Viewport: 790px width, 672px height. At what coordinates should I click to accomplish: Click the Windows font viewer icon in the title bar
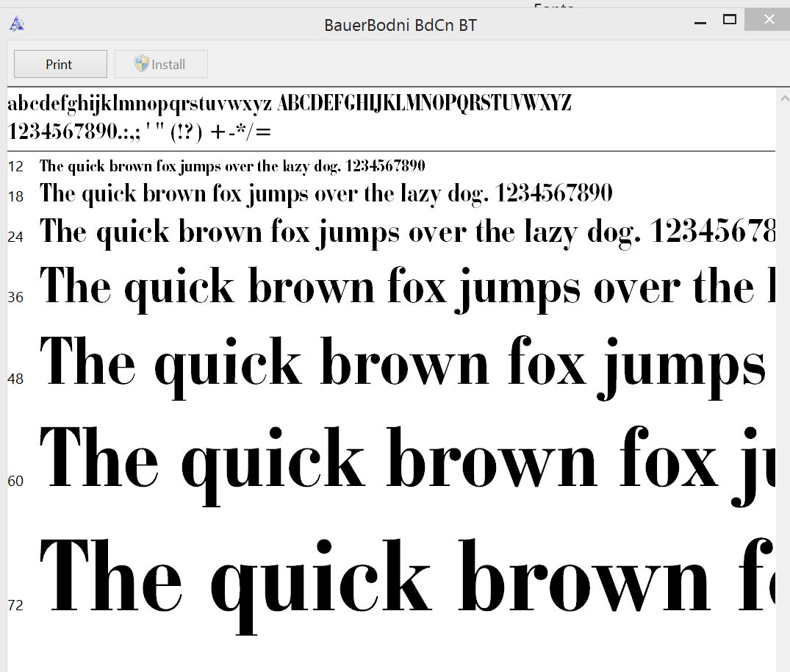16,23
